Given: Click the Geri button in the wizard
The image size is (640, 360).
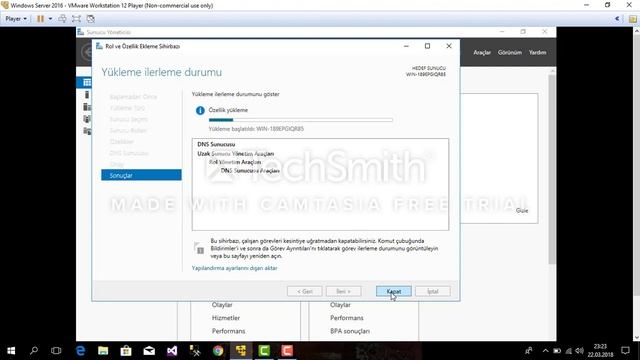Looking at the screenshot, I should click(304, 291).
